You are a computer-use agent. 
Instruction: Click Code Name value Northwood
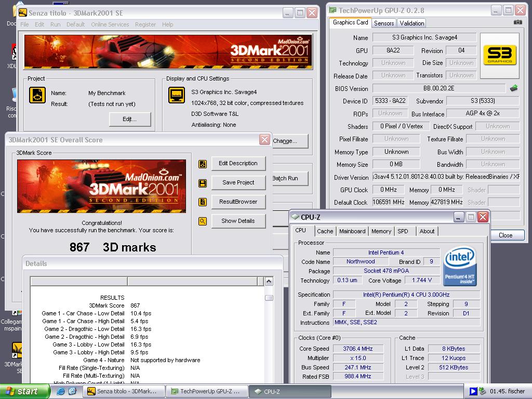[x=361, y=261]
